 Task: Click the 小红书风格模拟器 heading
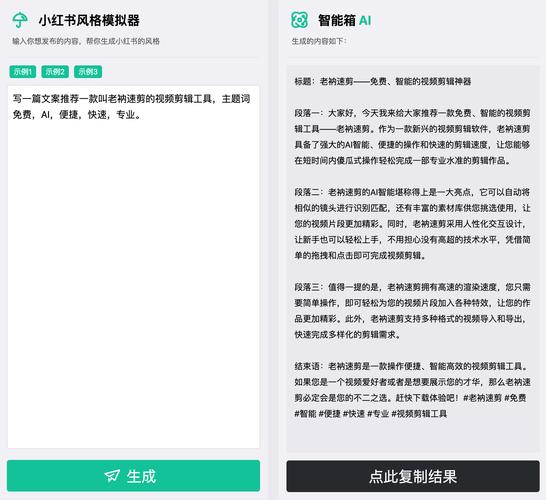pyautogui.click(x=89, y=20)
